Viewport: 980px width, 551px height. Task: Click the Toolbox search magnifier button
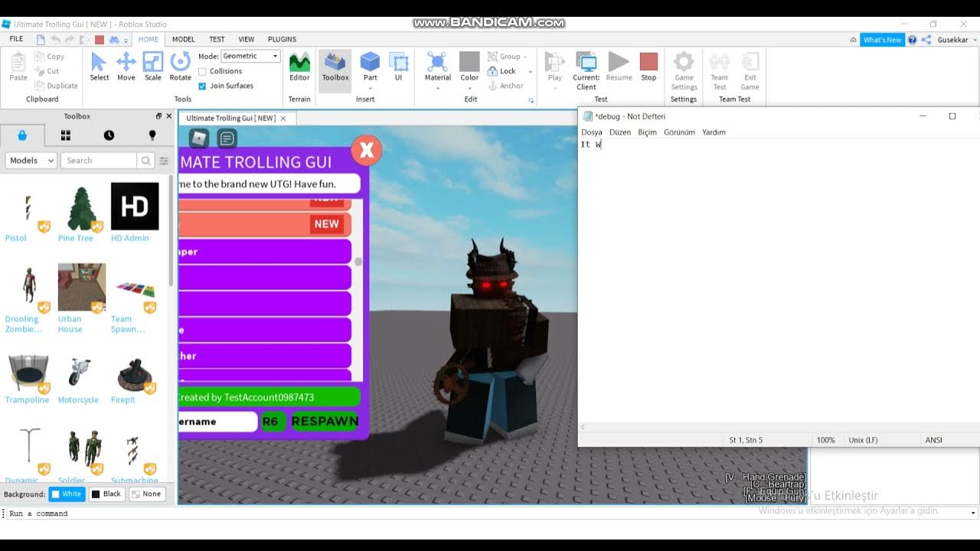[145, 161]
